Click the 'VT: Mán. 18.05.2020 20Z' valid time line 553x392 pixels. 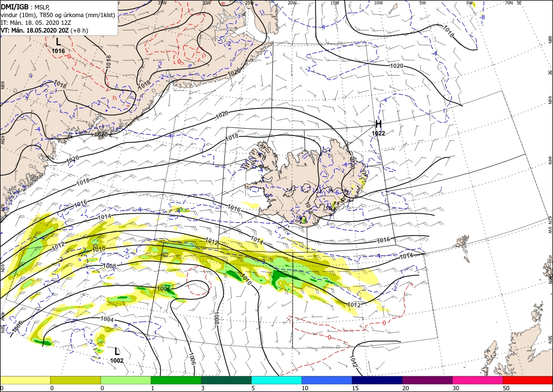44,30
